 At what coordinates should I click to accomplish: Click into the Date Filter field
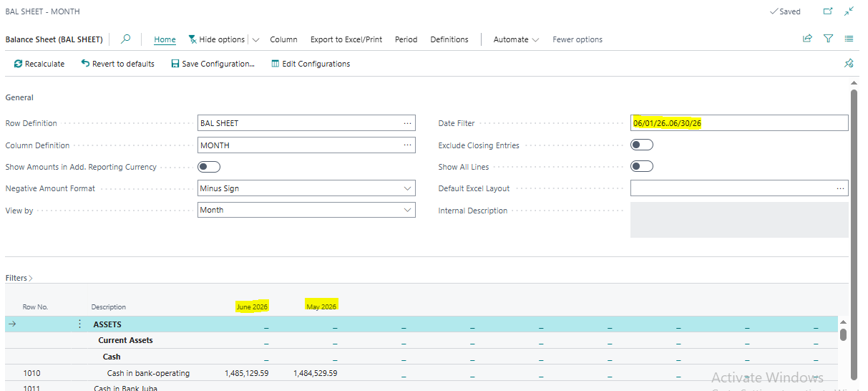point(739,123)
